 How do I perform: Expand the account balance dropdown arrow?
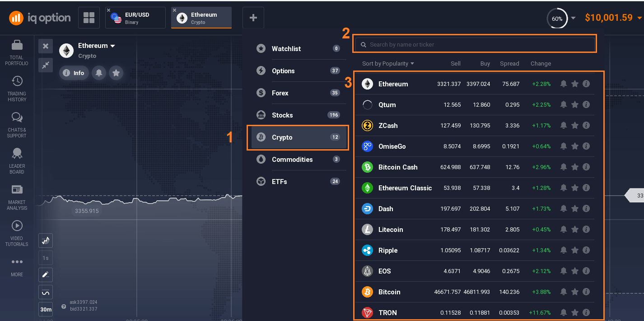click(x=639, y=18)
